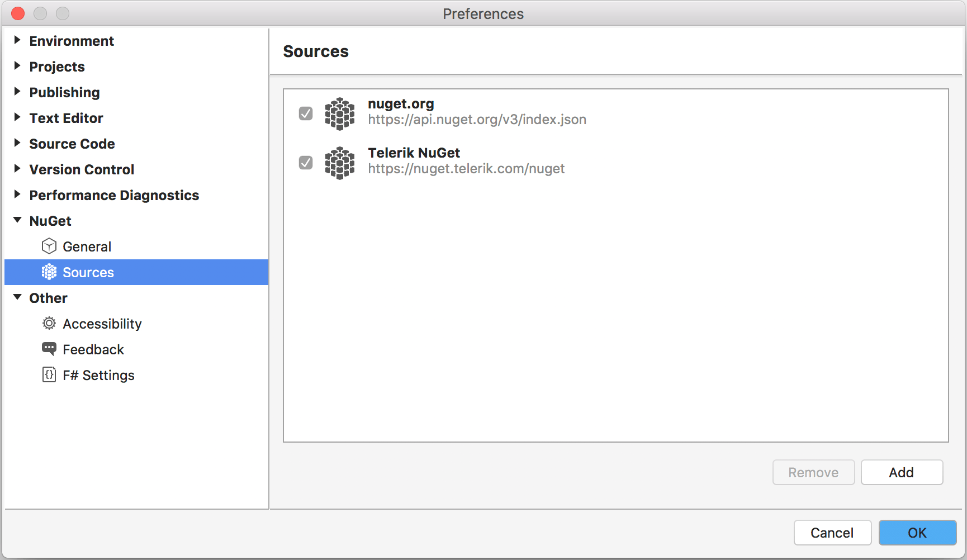Click the https://api.nuget.org/v3/index.json URL text
The width and height of the screenshot is (967, 560).
pyautogui.click(x=477, y=120)
